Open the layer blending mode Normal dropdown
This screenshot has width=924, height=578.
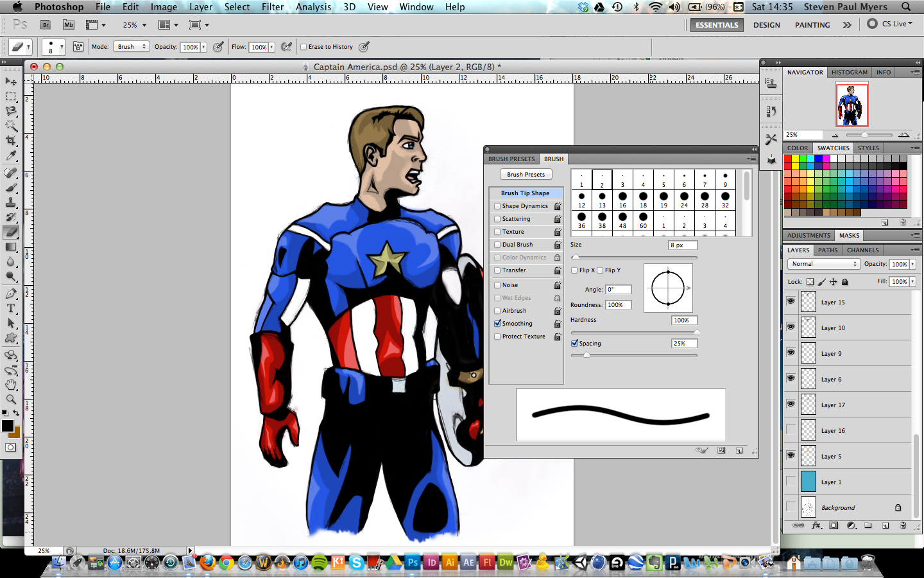tap(824, 264)
